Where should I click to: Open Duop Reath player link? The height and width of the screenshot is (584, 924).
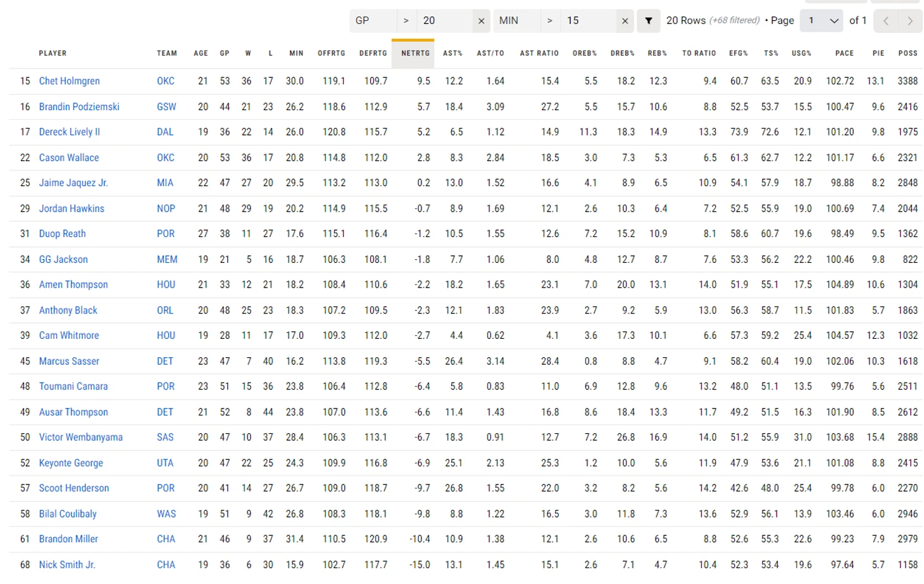click(x=62, y=234)
